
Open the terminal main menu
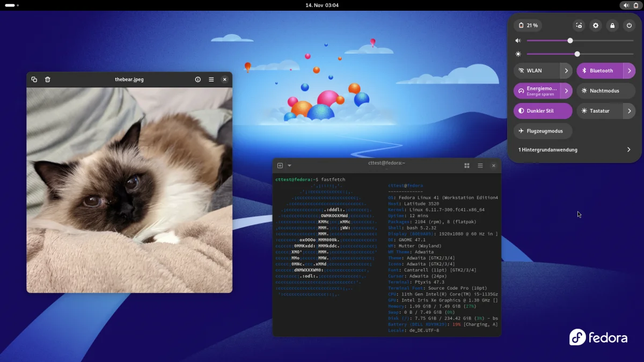(x=480, y=166)
